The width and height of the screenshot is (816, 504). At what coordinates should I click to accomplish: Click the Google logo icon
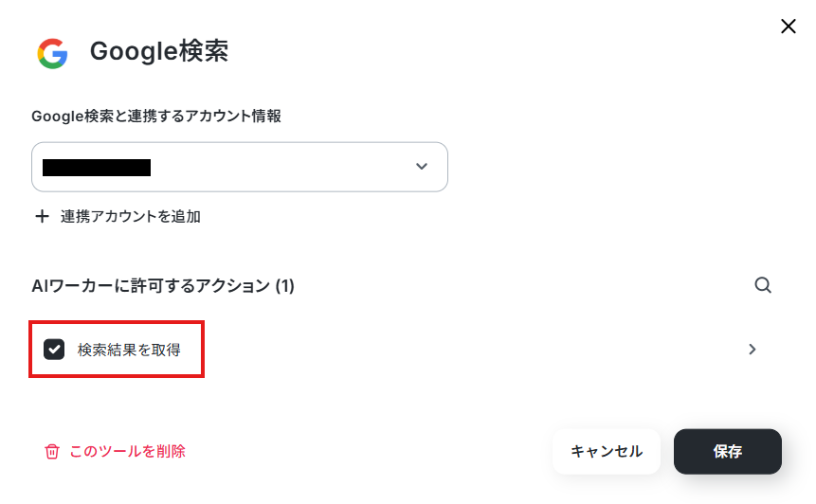pyautogui.click(x=53, y=53)
